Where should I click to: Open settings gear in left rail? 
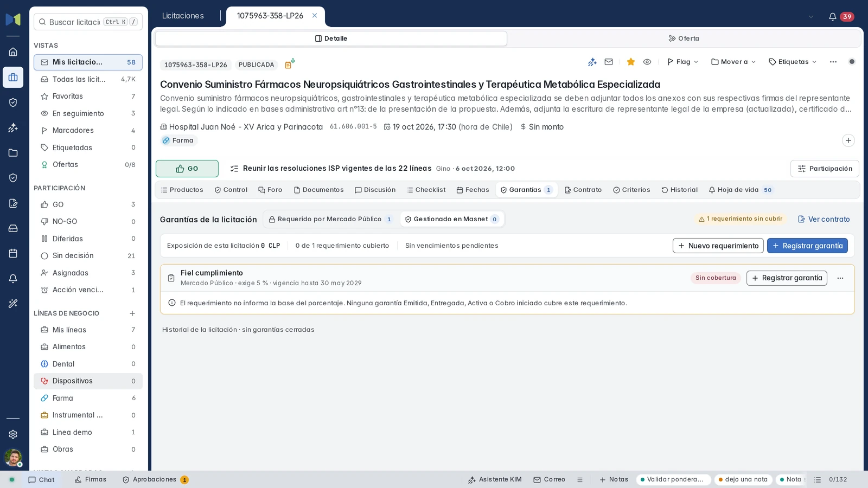13,434
